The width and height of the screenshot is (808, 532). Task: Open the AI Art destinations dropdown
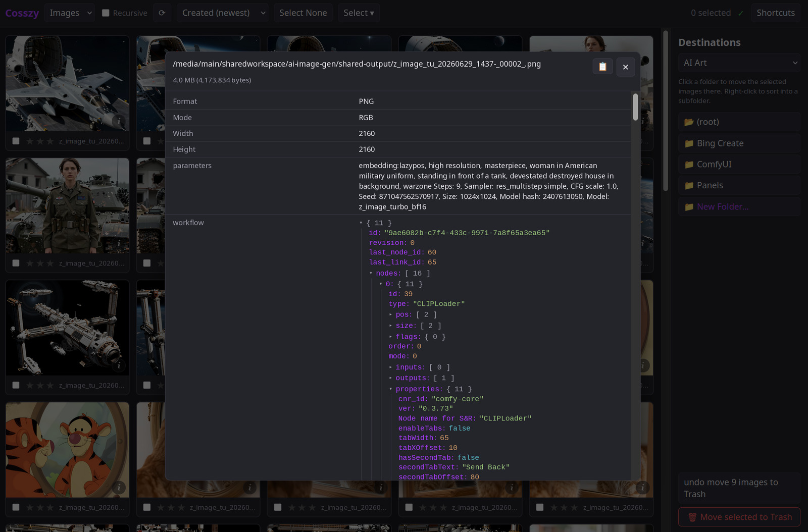tap(739, 63)
